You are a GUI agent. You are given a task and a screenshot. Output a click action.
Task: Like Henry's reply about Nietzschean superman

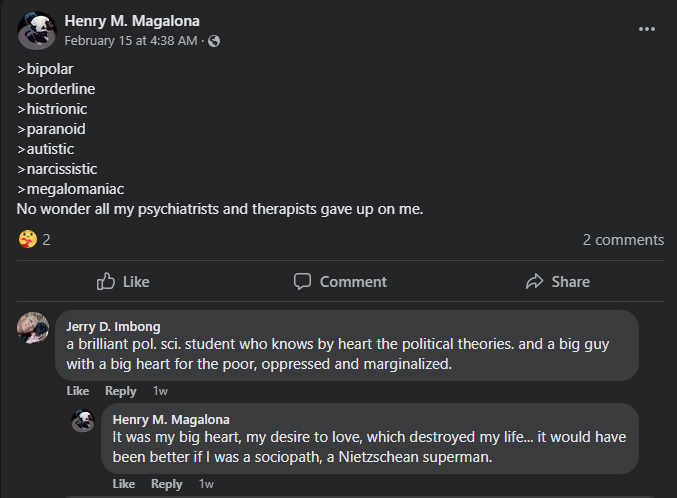click(x=124, y=484)
